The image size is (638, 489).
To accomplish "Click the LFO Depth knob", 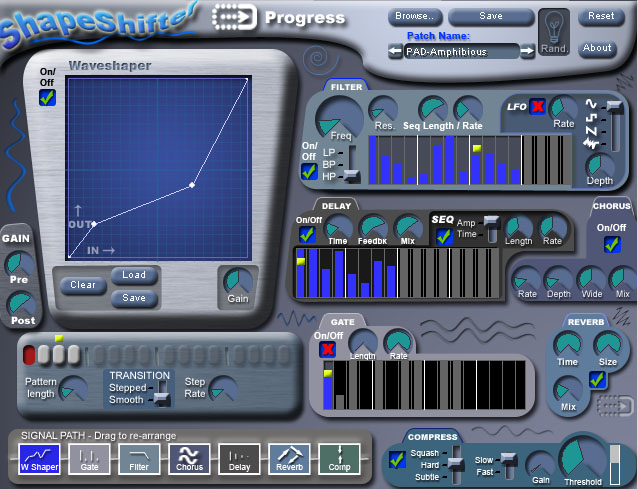I will pyautogui.click(x=599, y=166).
